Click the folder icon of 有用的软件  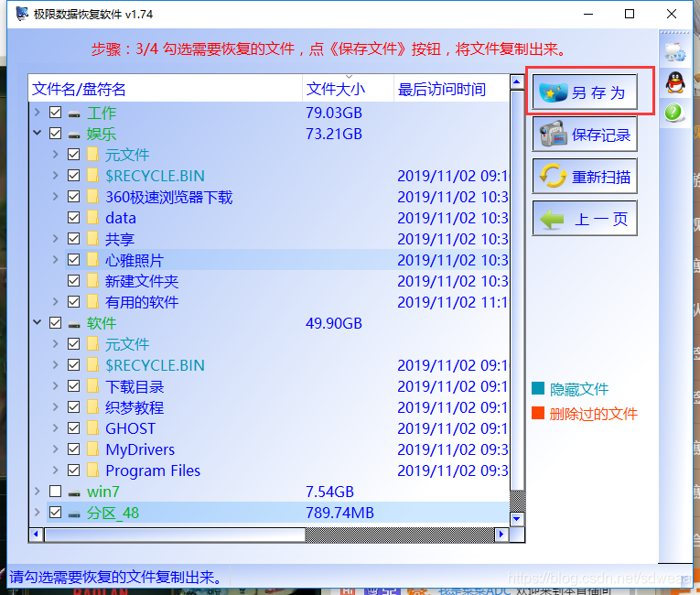coord(92,301)
